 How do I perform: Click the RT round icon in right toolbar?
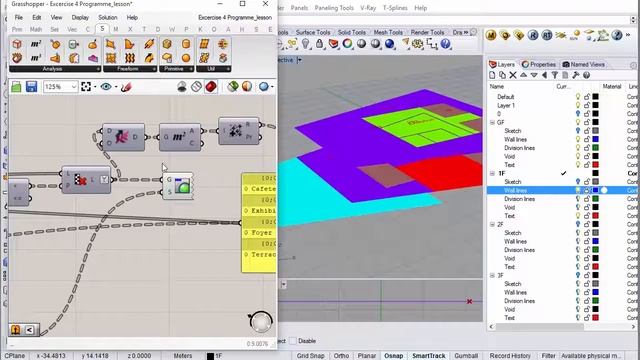pyautogui.click(x=547, y=36)
